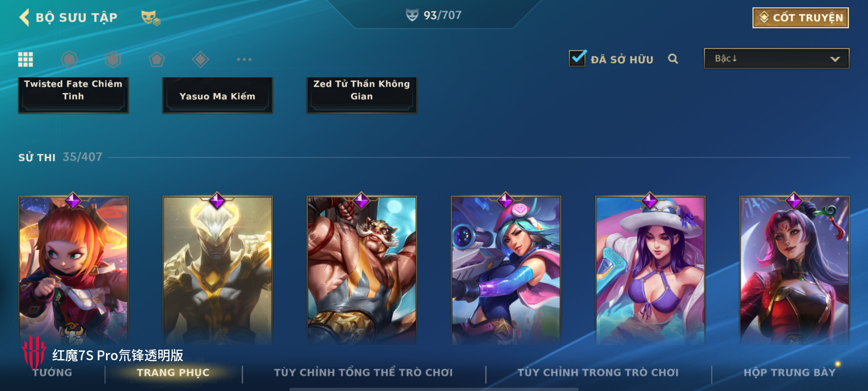Image resolution: width=868 pixels, height=391 pixels.
Task: Open the Hộp Trưng Bày tab
Action: [x=790, y=372]
